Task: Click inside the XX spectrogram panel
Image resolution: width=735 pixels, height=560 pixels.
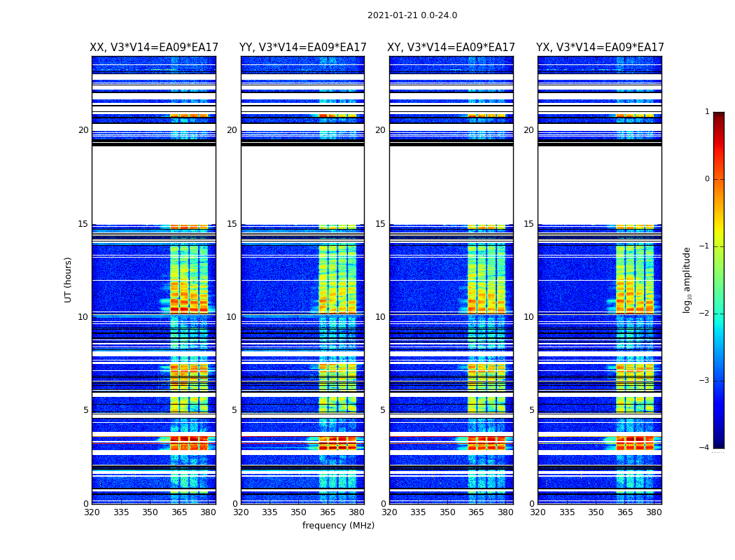Action: coord(154,280)
